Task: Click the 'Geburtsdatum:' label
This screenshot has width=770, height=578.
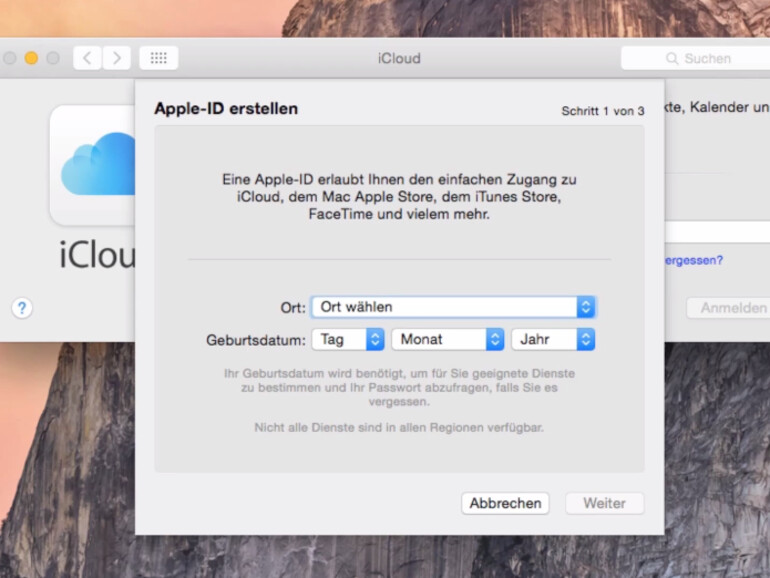Action: [x=256, y=340]
